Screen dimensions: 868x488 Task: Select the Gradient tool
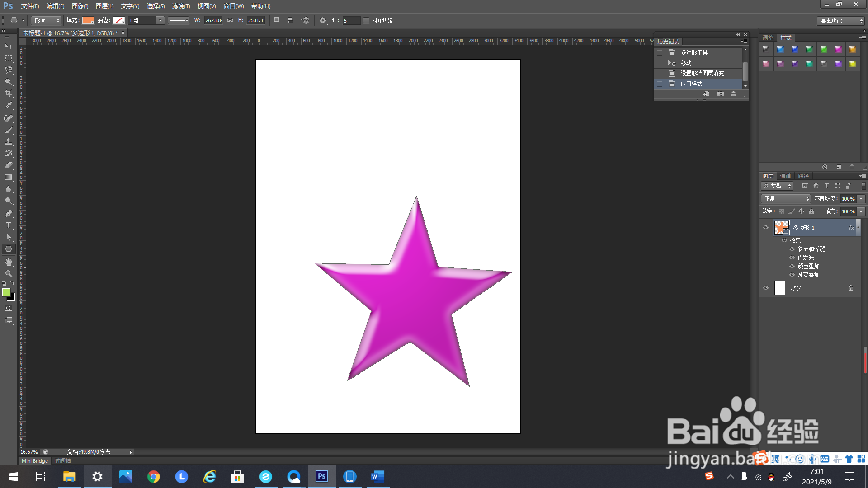[x=9, y=177]
